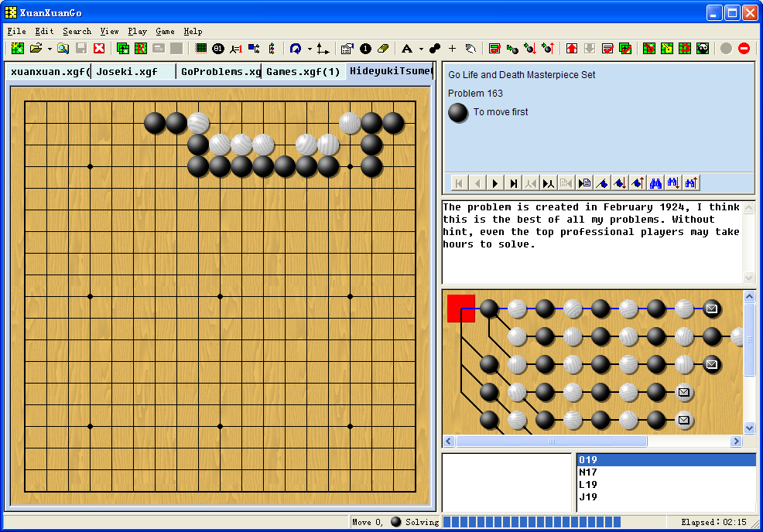Click the blue rotate board icon

[296, 48]
